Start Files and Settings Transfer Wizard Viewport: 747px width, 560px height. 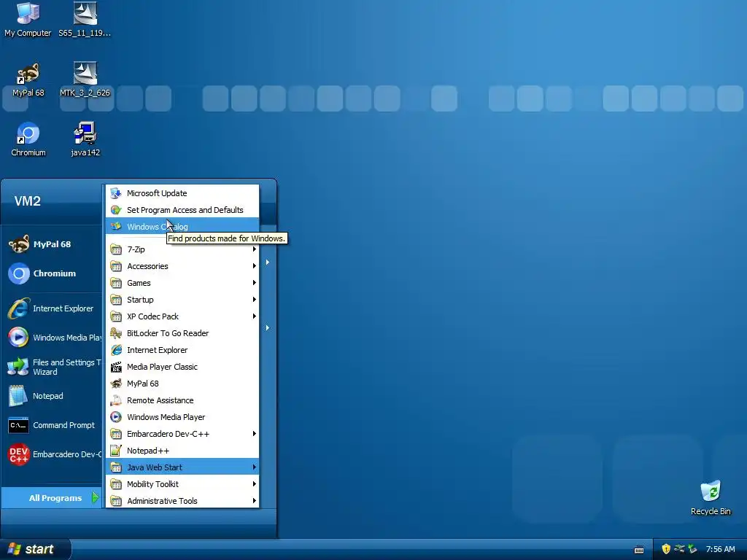(x=53, y=367)
